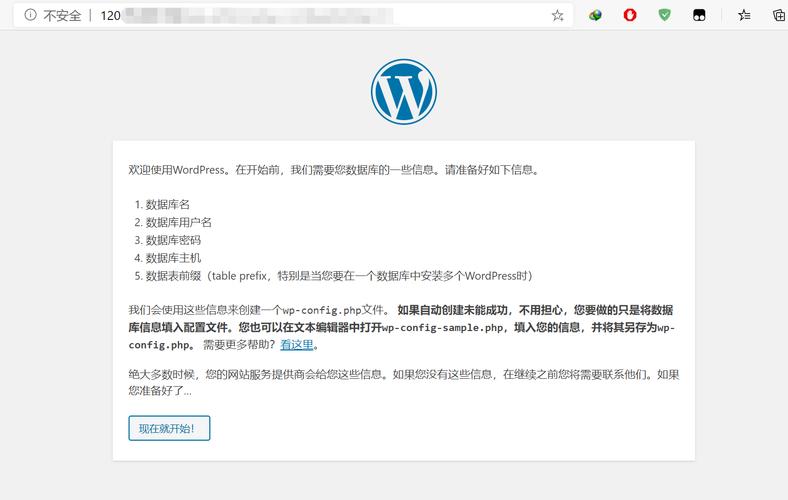This screenshot has height=500, width=788.
Task: Select list item 数据库名
Action: 167,205
